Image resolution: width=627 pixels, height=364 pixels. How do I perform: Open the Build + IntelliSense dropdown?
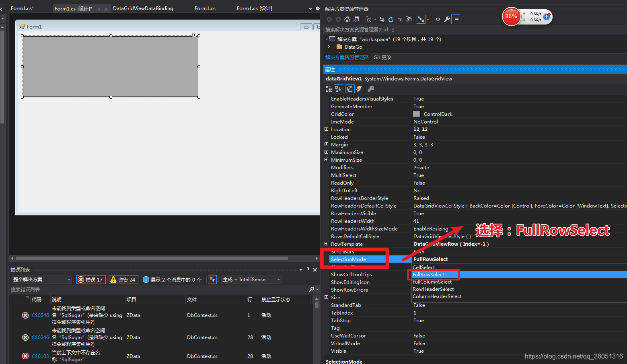251,280
